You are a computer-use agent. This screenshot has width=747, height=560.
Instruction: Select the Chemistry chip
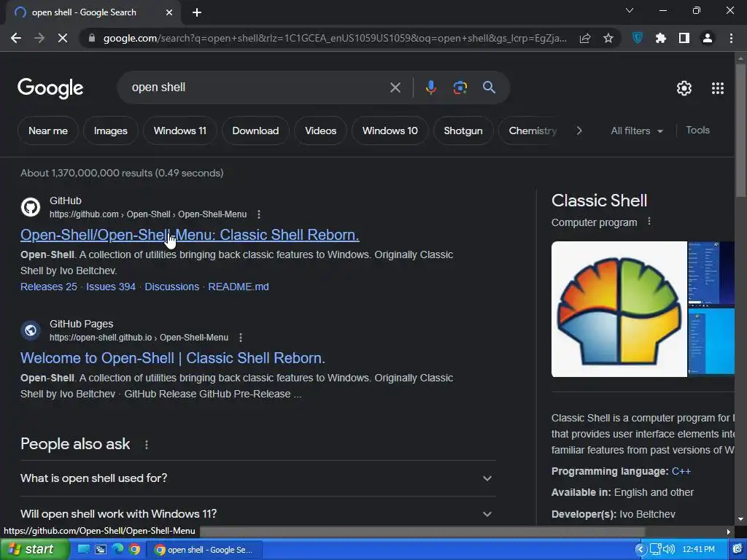pos(532,131)
